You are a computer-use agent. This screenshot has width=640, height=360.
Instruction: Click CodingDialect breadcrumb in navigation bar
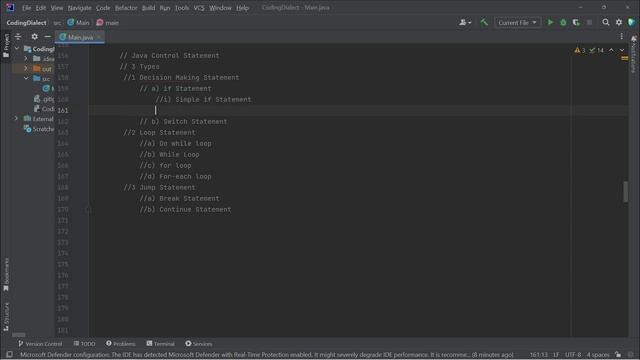point(26,23)
